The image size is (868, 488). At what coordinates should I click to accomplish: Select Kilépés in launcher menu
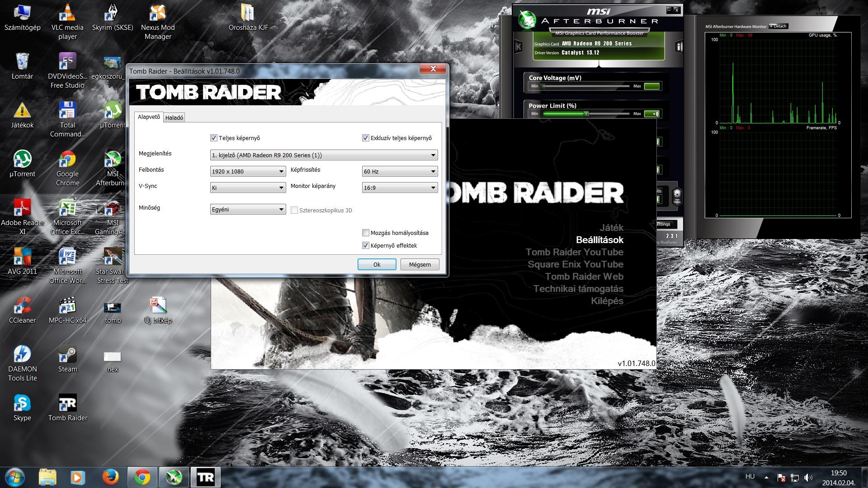607,301
